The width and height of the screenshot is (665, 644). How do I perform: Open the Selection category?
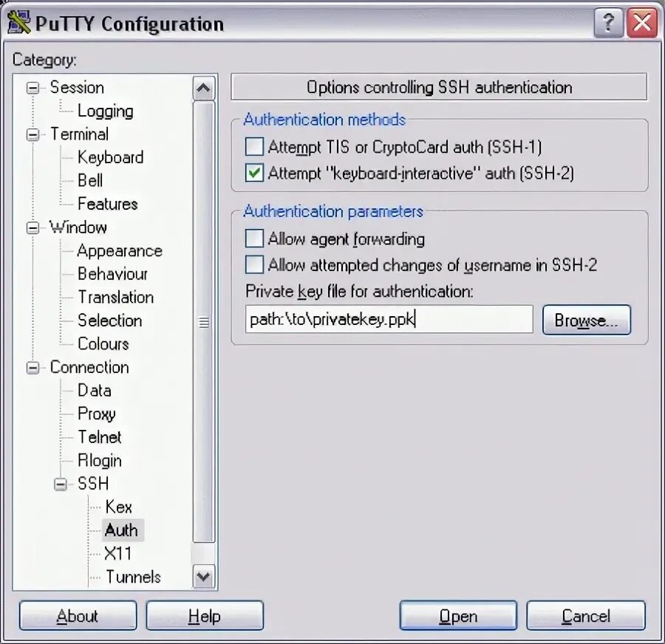[109, 321]
